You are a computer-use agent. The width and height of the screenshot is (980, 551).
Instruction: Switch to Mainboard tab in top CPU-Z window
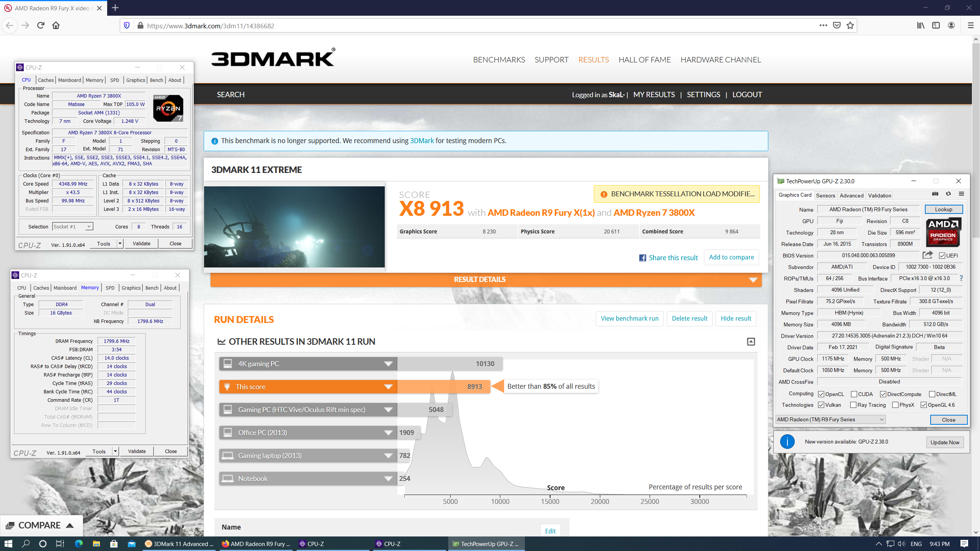70,80
